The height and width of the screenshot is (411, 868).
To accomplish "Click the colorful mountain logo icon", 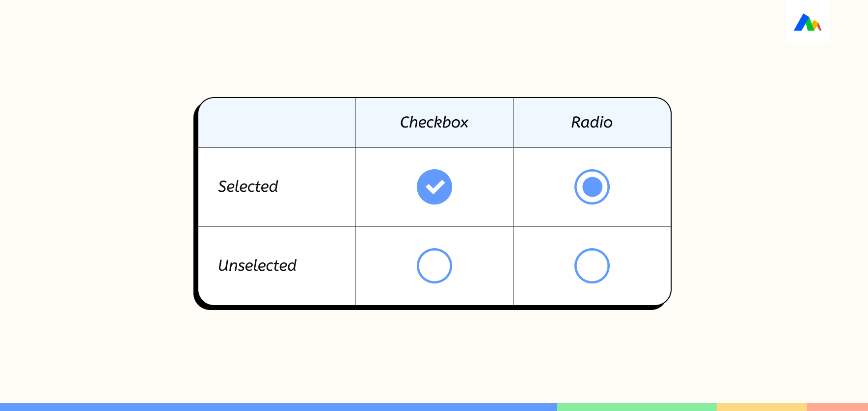I will tap(808, 22).
